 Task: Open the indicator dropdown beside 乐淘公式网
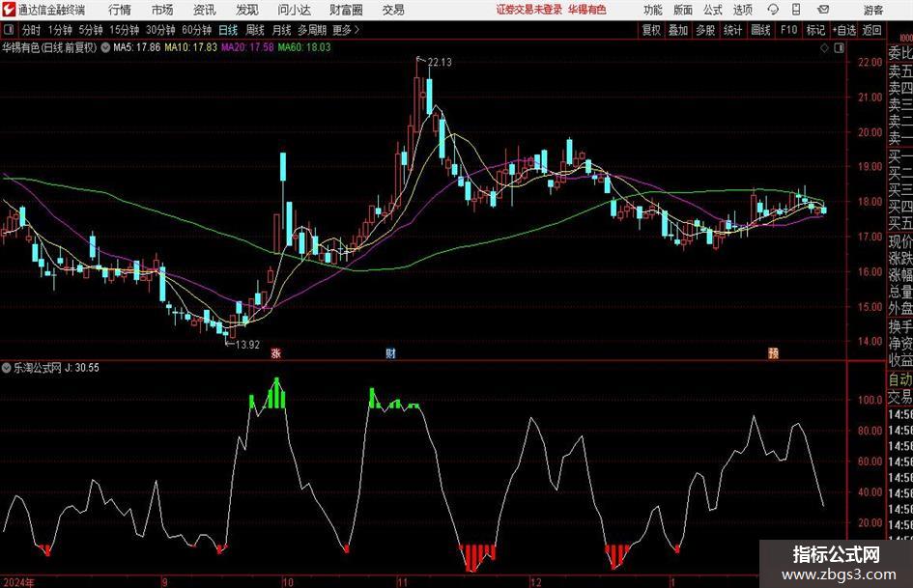point(7,367)
